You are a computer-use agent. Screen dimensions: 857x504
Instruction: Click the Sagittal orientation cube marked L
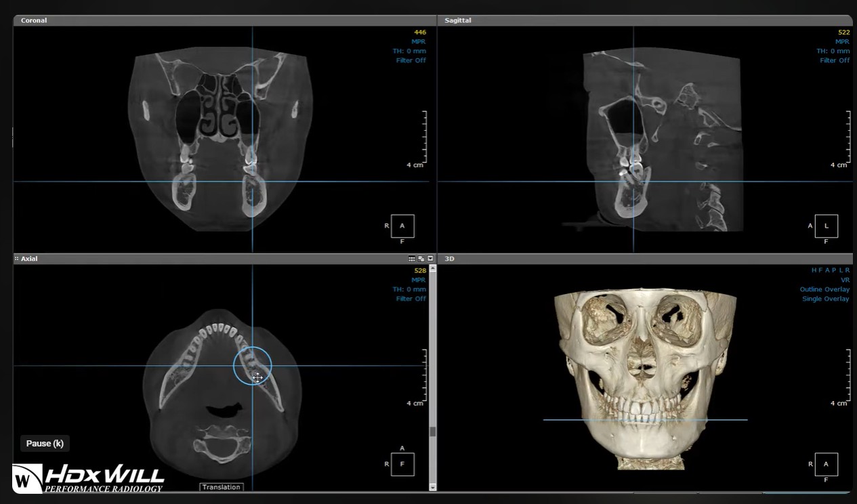coord(827,226)
